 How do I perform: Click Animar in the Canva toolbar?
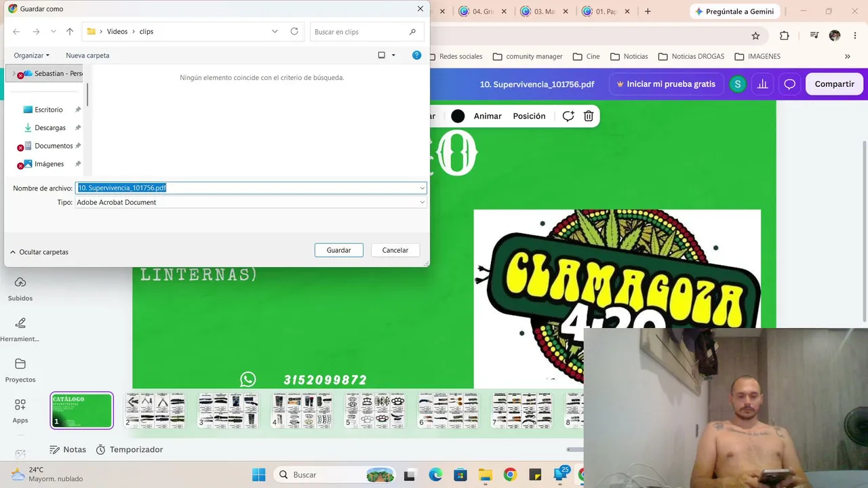point(488,116)
